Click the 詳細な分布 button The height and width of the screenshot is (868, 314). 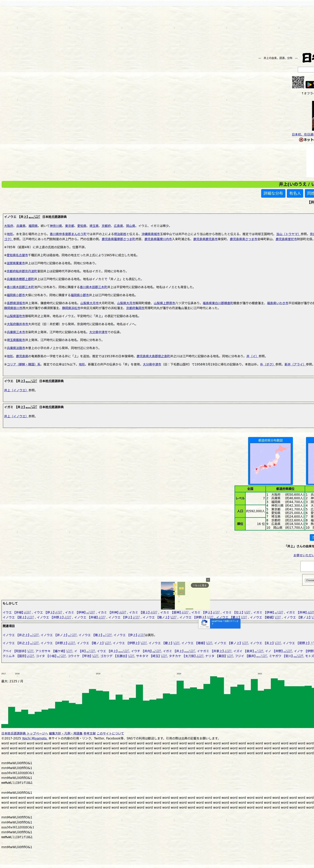273,193
